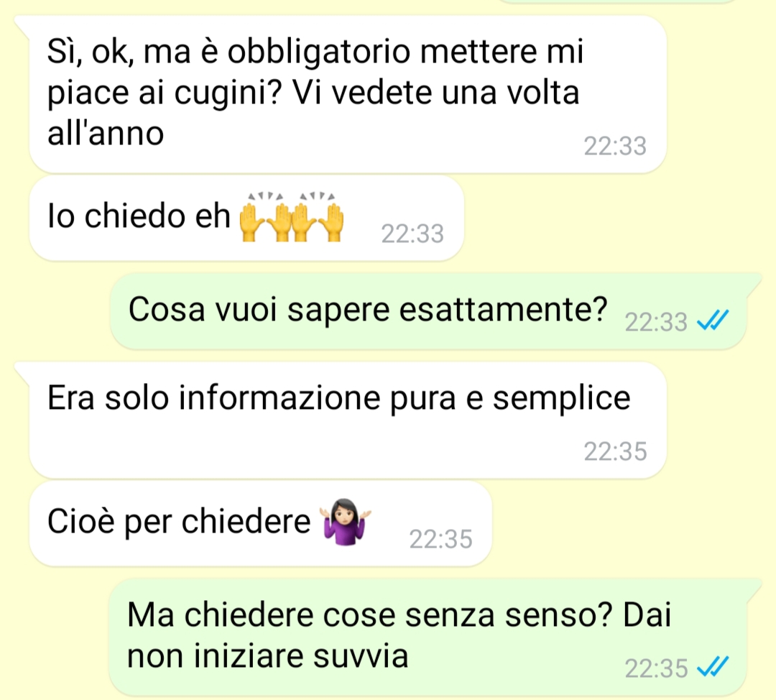This screenshot has width=776, height=700.
Task: Select the 'Io chiedo eh' message bubble
Action: pyautogui.click(x=246, y=218)
